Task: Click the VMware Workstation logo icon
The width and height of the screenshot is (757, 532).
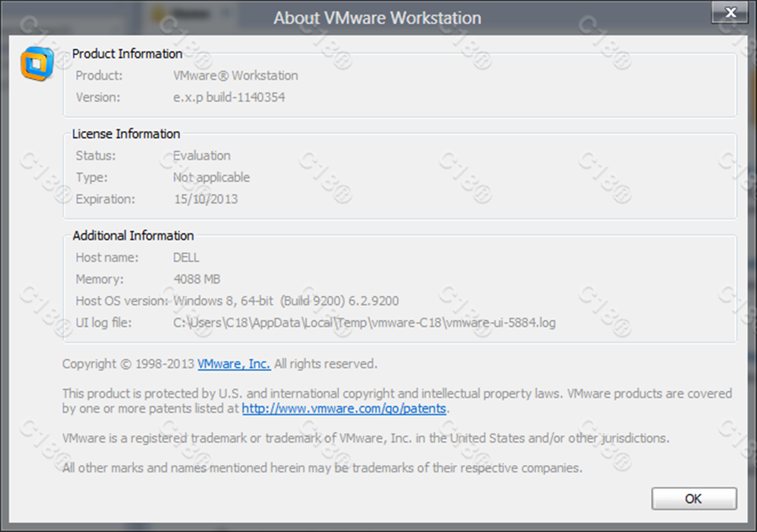Action: pos(37,63)
